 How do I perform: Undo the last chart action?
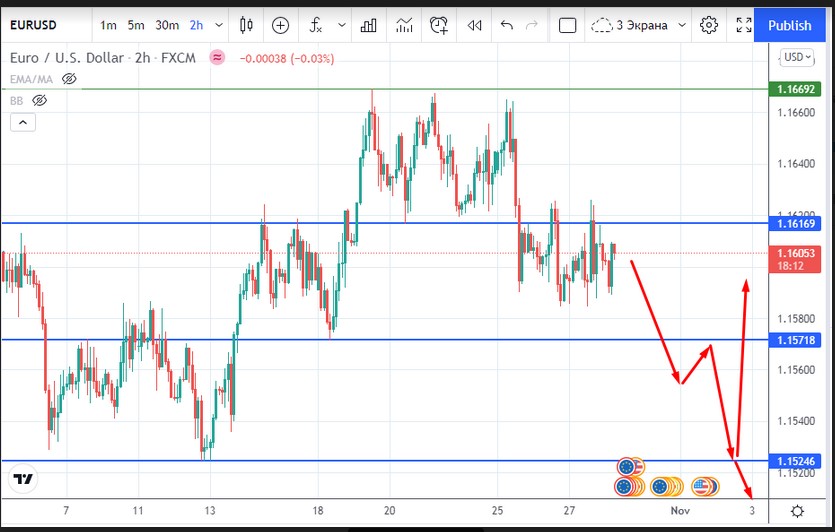(507, 25)
